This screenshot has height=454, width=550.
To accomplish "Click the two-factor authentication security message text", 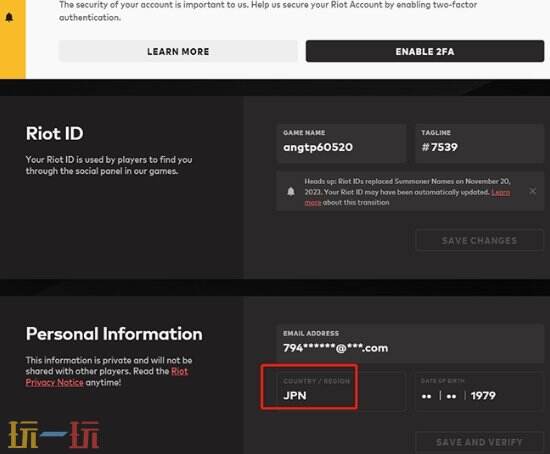I will pyautogui.click(x=268, y=11).
